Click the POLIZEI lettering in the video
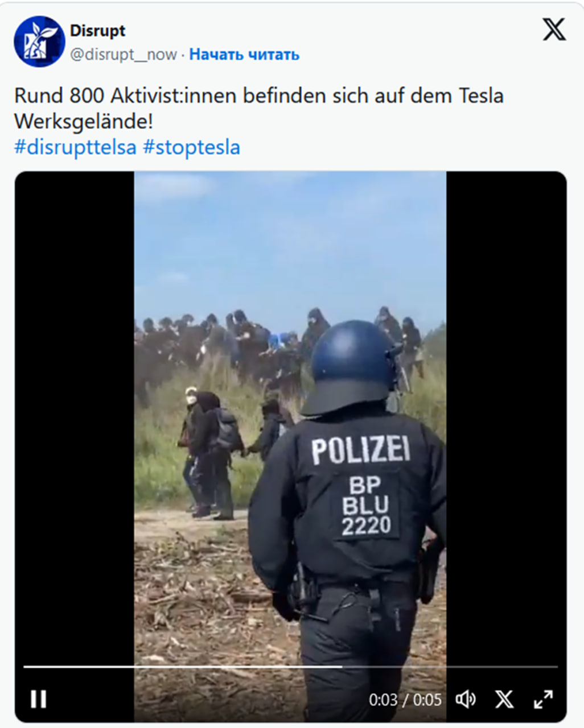584x728 pixels. tap(360, 450)
